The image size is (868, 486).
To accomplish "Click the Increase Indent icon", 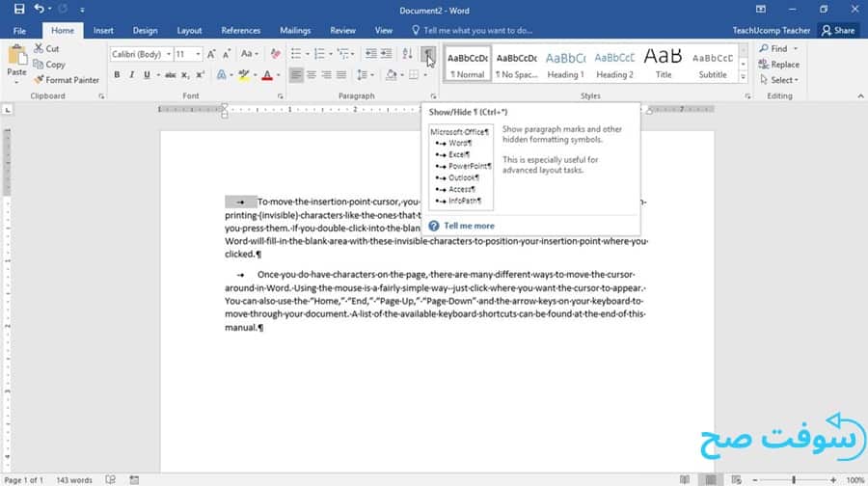I will [386, 54].
